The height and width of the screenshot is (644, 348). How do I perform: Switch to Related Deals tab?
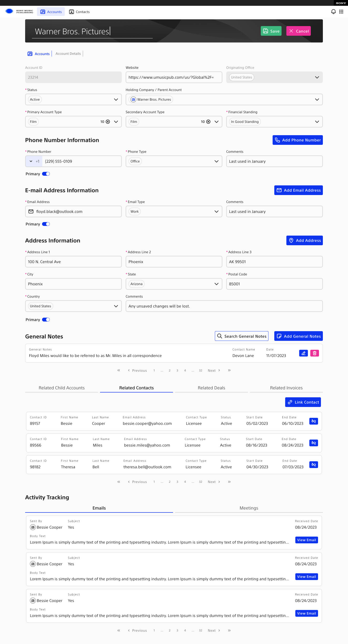[x=211, y=388]
